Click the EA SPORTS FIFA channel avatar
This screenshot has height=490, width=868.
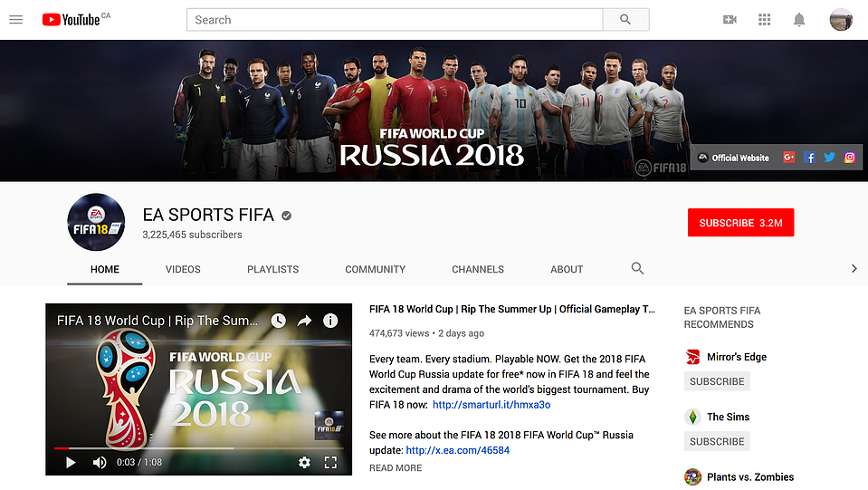[96, 222]
